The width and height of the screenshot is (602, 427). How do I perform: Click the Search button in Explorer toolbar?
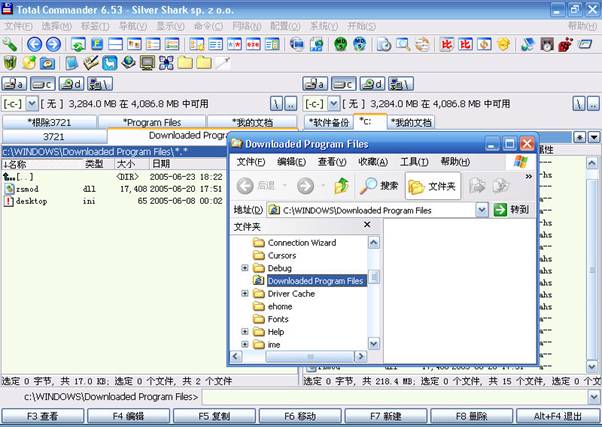379,186
